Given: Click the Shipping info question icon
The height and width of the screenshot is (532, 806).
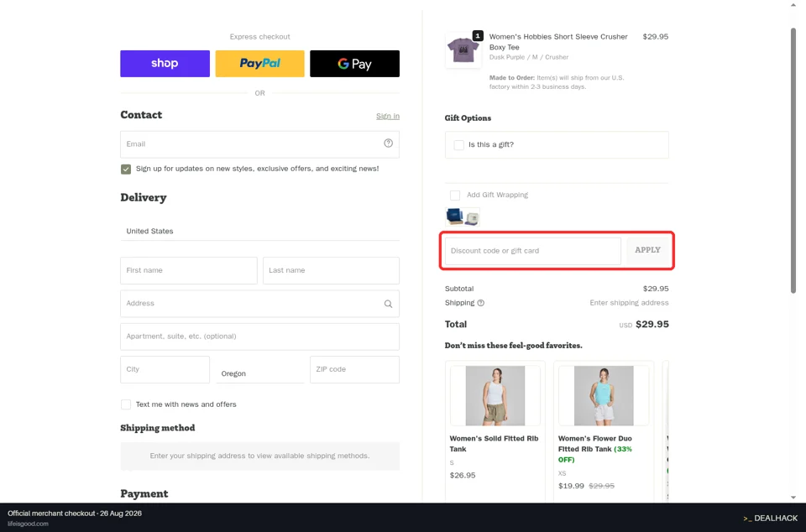Looking at the screenshot, I should (x=480, y=303).
